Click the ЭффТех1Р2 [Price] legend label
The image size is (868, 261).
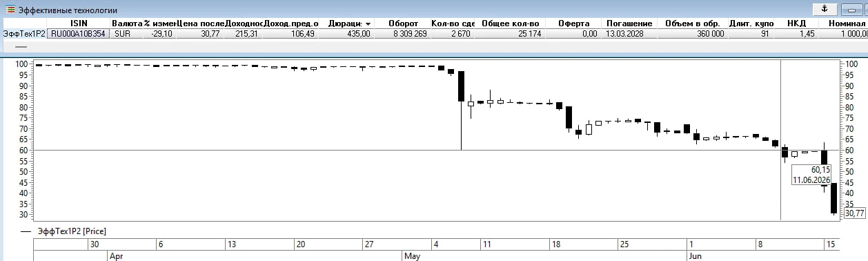72,231
